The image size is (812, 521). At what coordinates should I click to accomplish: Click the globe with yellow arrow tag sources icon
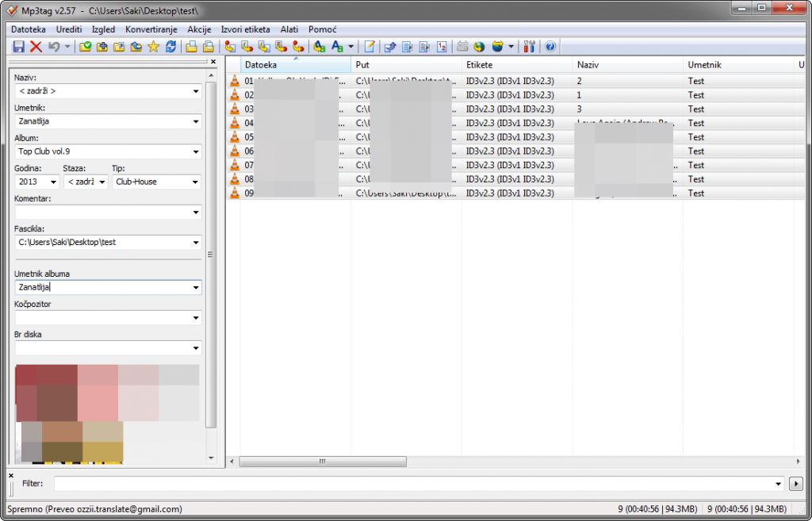point(497,47)
